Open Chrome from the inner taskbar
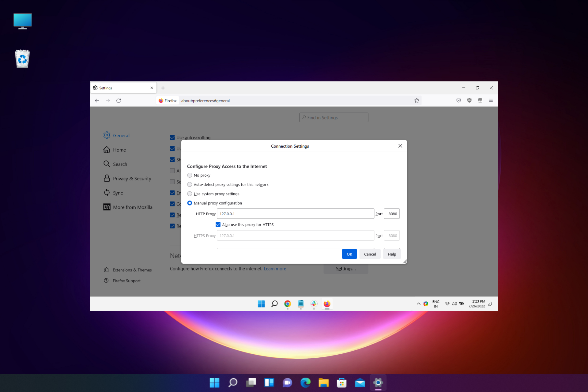The width and height of the screenshot is (588, 392). [287, 304]
